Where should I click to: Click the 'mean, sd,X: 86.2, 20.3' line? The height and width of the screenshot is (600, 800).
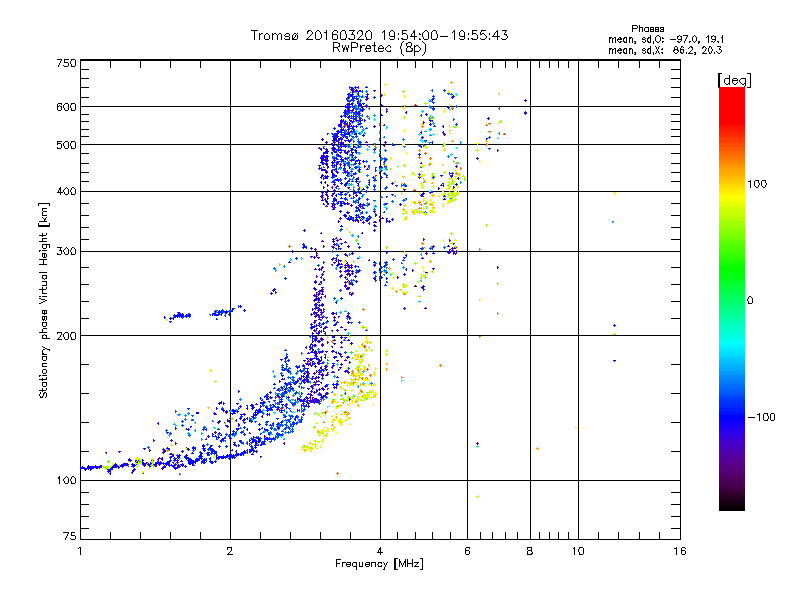pyautogui.click(x=665, y=50)
